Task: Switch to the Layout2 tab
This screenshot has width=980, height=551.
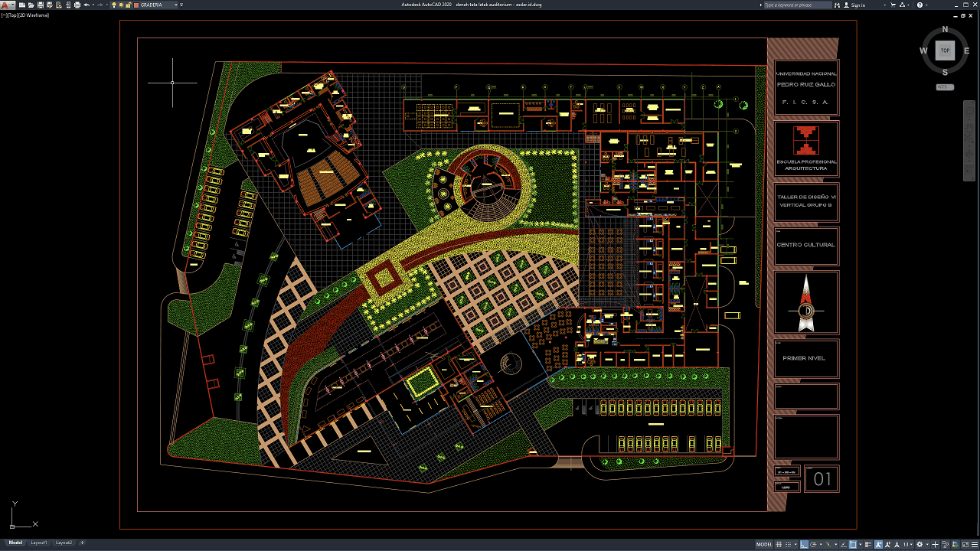Action: pyautogui.click(x=64, y=543)
